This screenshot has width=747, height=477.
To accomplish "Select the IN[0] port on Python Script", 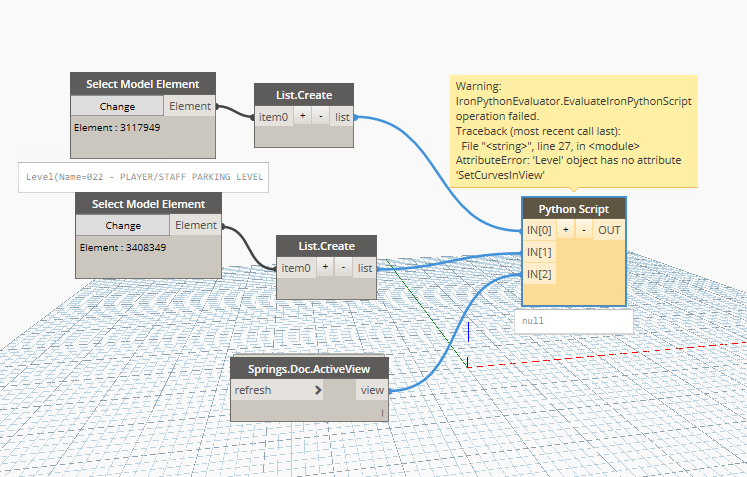I will point(539,231).
